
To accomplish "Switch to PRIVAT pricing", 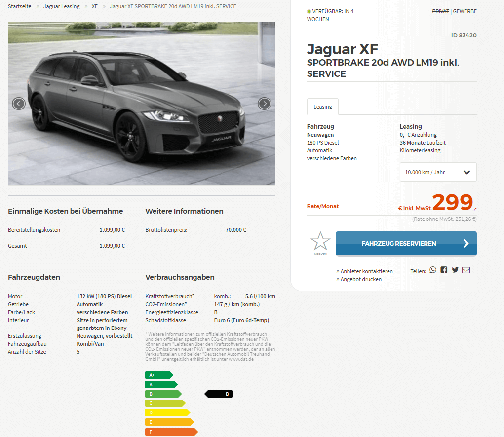I will coord(440,11).
